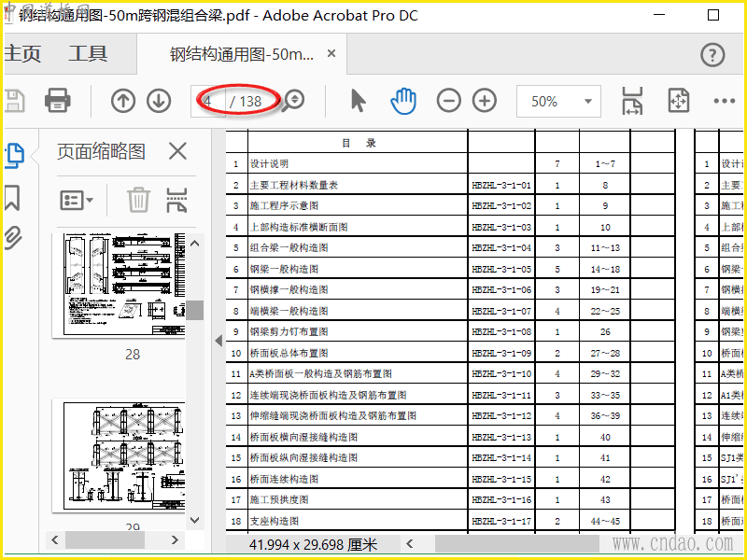Delete selected page with trash icon
Screen dimensions: 747x560
click(138, 200)
